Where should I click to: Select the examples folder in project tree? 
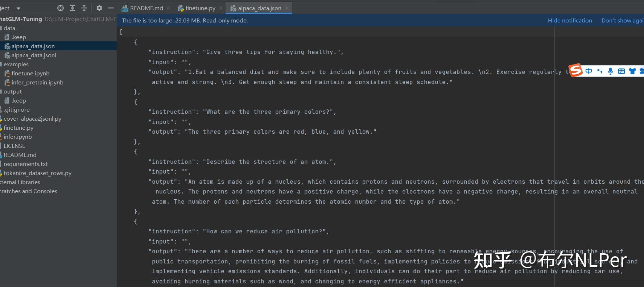[16, 65]
